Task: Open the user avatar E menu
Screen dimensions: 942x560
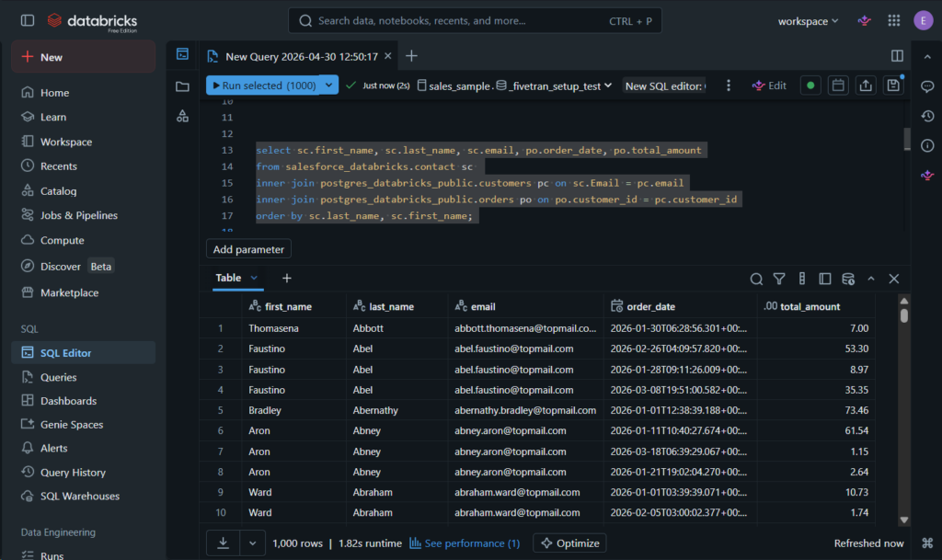Action: [923, 20]
